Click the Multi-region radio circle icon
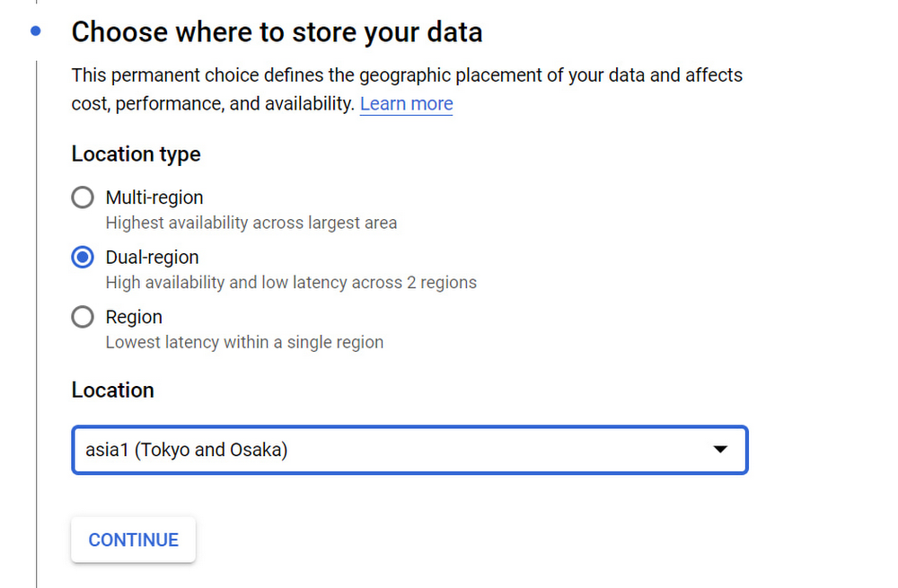This screenshot has width=898, height=588. click(82, 197)
